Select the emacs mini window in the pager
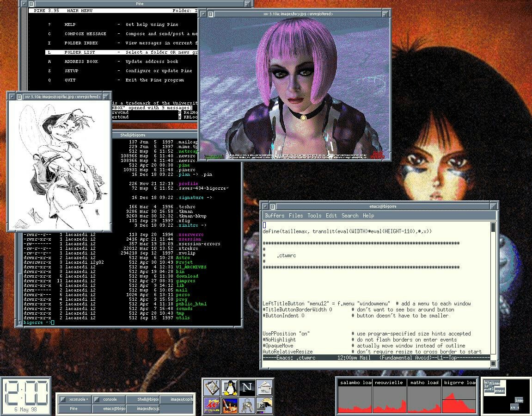This screenshot has height=416, width=532. coord(500,391)
